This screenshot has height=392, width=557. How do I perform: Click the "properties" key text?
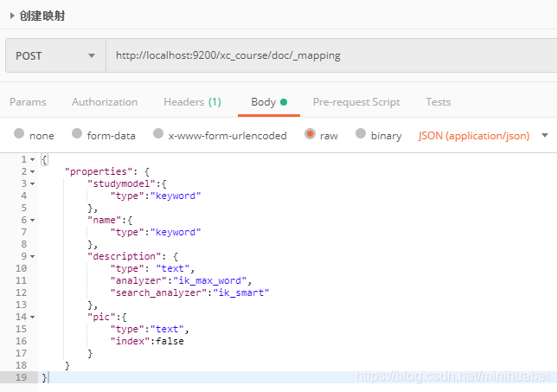99,171
